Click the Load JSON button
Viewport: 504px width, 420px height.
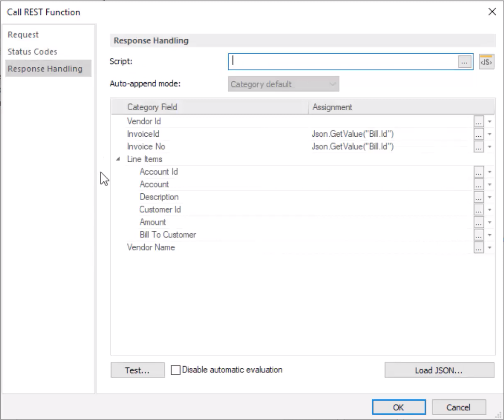439,370
